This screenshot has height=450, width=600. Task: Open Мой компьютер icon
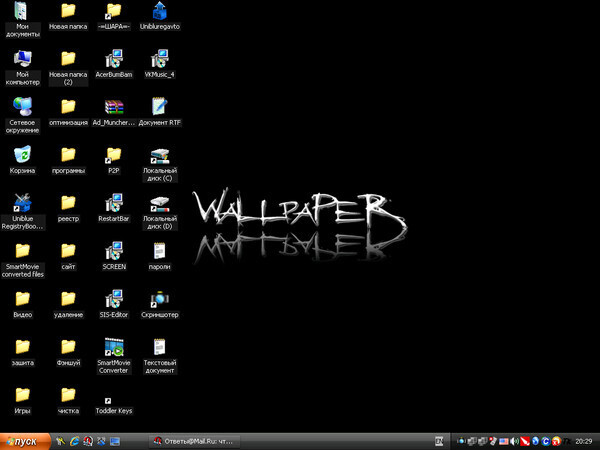(22, 67)
